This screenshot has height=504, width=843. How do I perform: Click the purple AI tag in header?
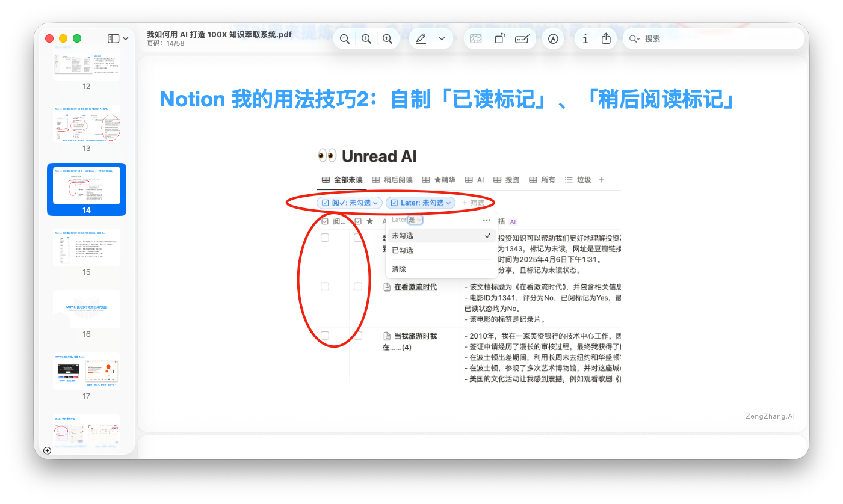pyautogui.click(x=513, y=221)
